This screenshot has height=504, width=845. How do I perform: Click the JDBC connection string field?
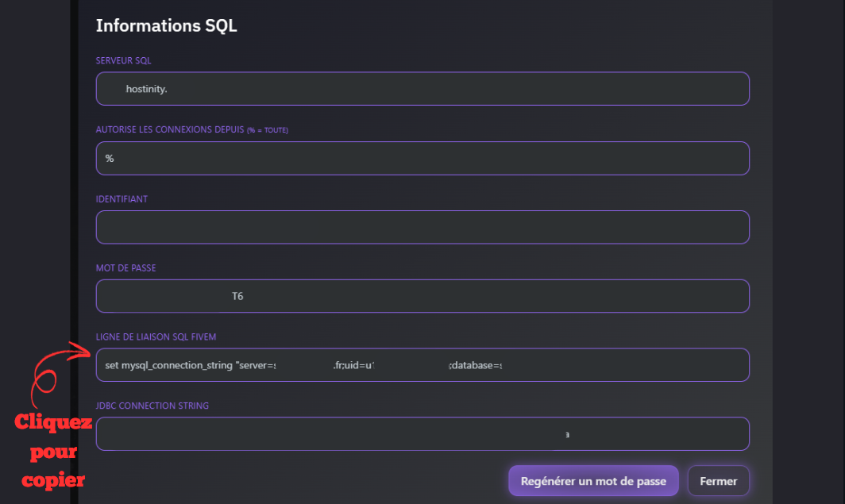[x=422, y=434]
